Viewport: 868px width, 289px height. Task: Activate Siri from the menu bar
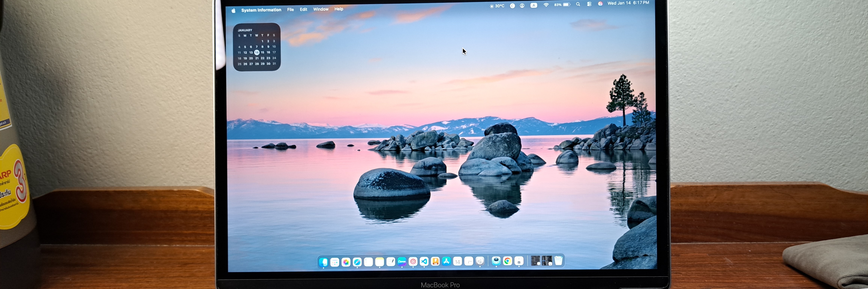tap(600, 4)
